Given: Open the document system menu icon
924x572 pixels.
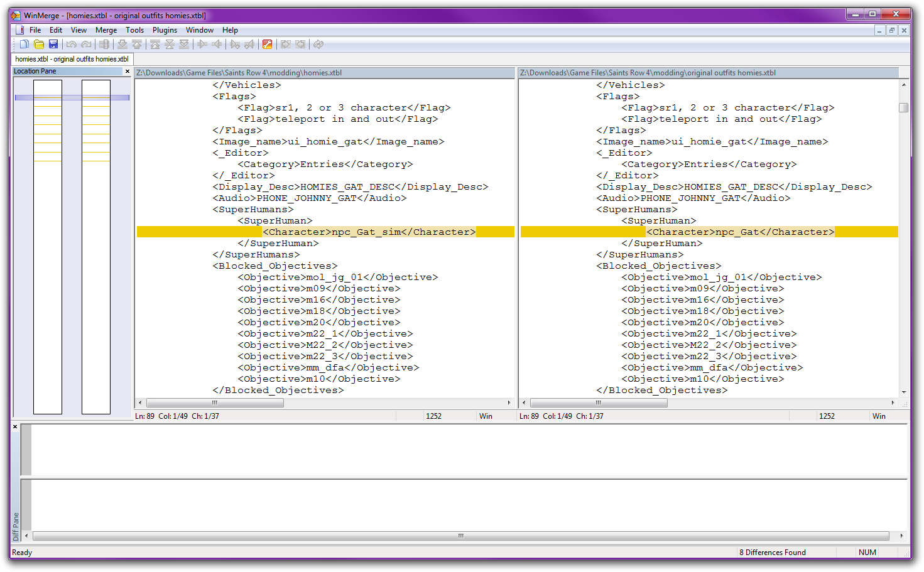Looking at the screenshot, I should coord(19,30).
